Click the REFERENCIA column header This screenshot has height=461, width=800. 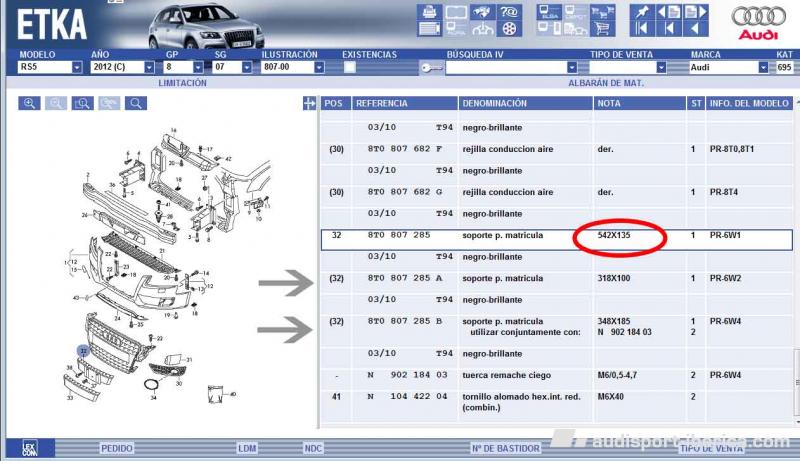[405, 103]
